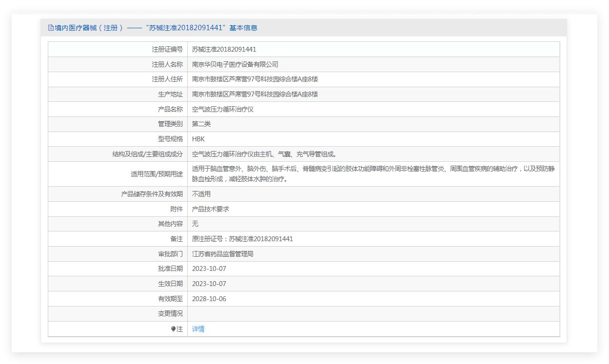609x364 pixels.
Task: Select company name 南京华贝电子医疗设备有限公司
Action: coord(235,64)
